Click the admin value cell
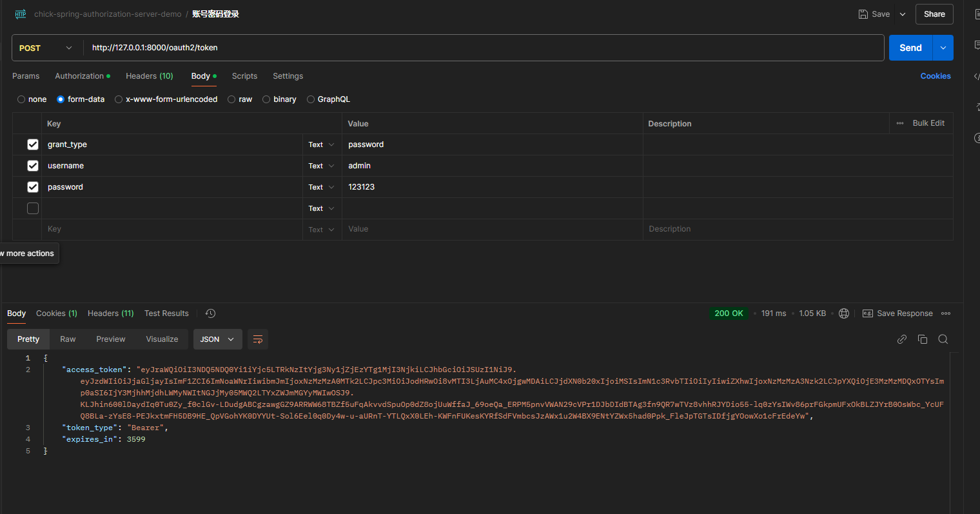Viewport: 980px width, 514px height. tap(492, 166)
